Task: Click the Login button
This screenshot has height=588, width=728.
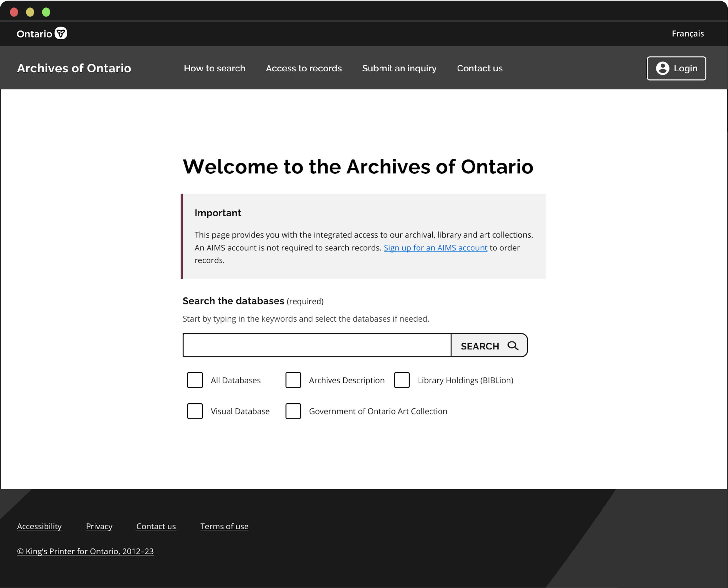Action: [676, 68]
